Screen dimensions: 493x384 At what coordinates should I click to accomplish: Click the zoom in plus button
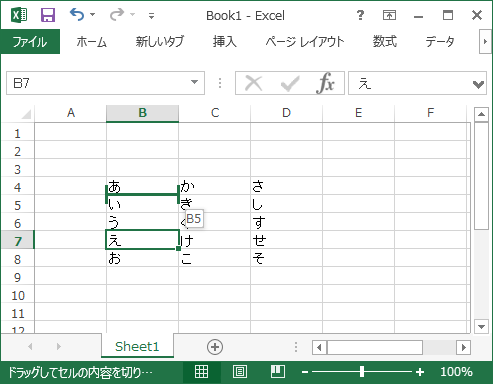click(x=420, y=372)
